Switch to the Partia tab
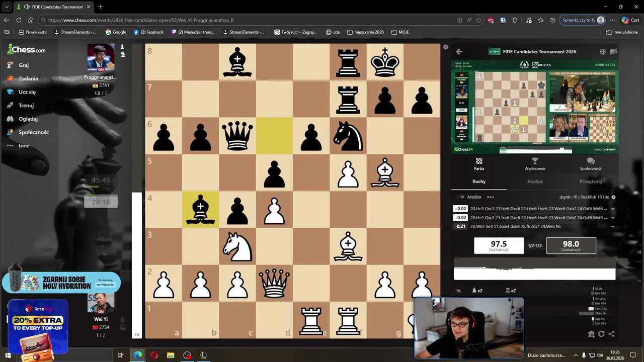The image size is (644, 362). (x=479, y=164)
